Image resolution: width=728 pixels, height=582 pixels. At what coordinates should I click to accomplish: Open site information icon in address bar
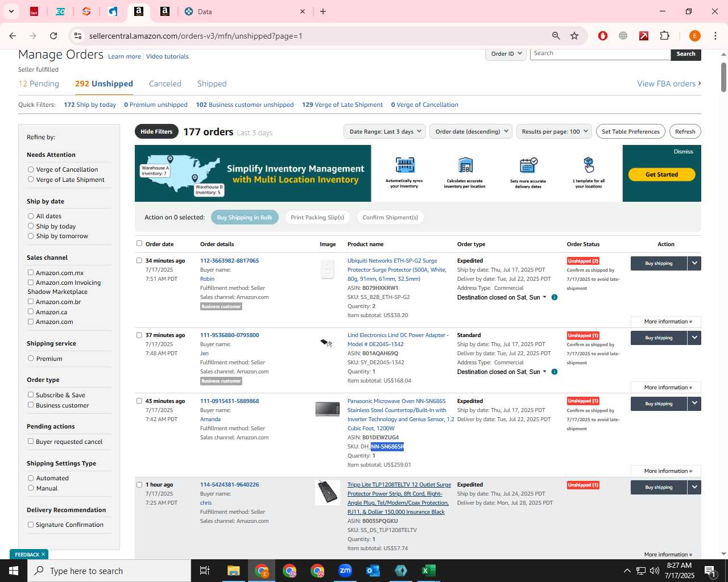(x=78, y=36)
